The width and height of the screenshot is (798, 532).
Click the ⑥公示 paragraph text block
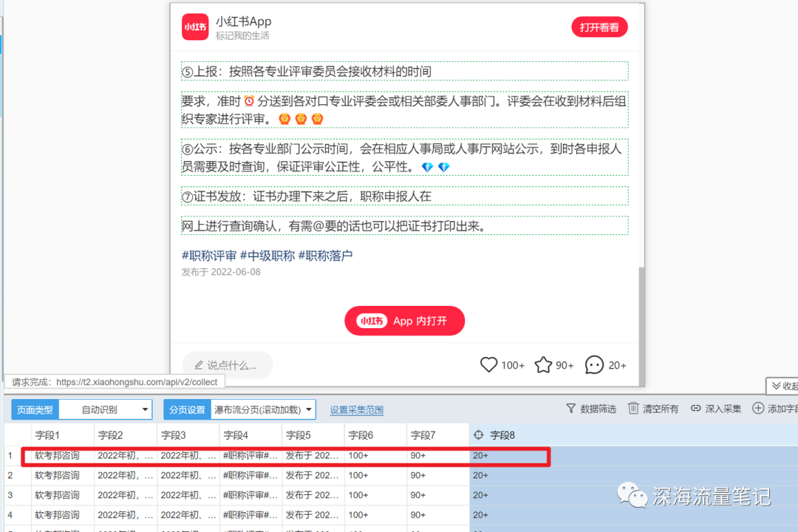[x=405, y=157]
